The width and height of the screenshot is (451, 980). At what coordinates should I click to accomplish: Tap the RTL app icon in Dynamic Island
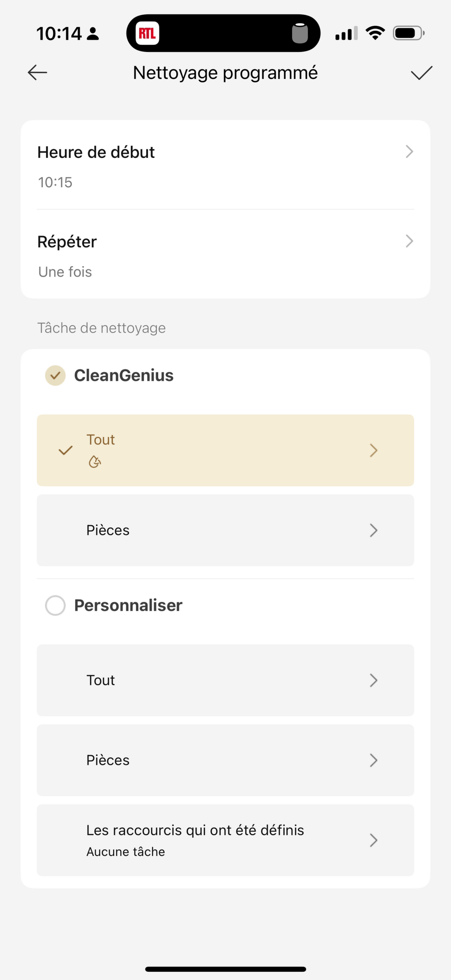pyautogui.click(x=147, y=33)
